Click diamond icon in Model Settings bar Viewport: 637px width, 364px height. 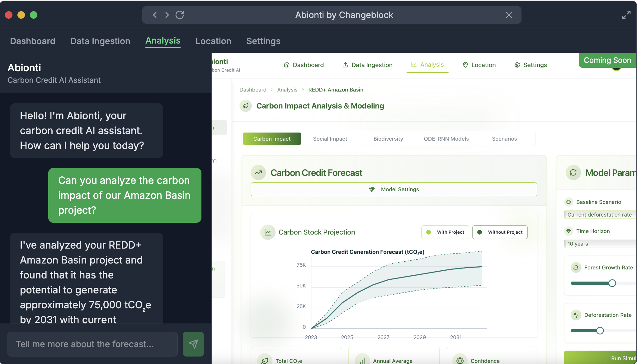pos(372,189)
